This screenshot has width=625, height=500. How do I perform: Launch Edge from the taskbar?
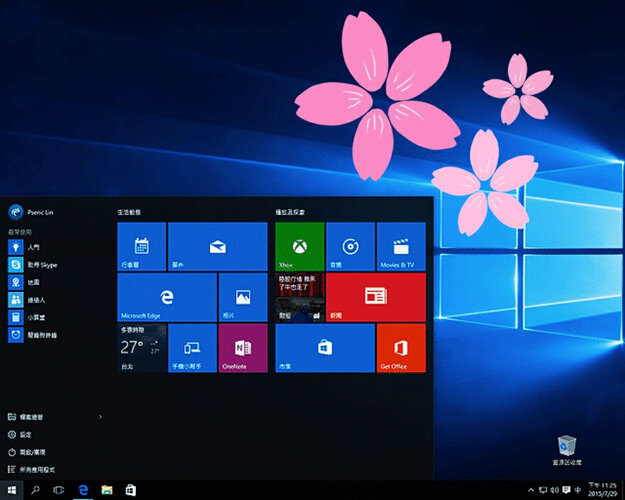click(83, 490)
